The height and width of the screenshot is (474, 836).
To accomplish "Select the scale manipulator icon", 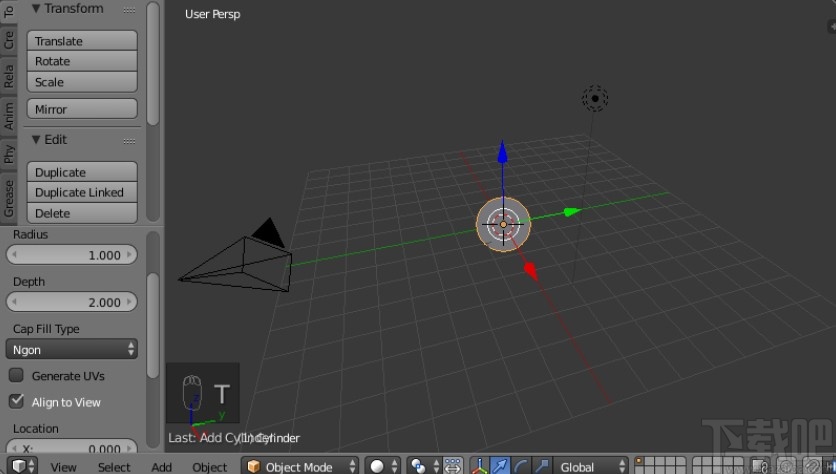I will point(542,466).
